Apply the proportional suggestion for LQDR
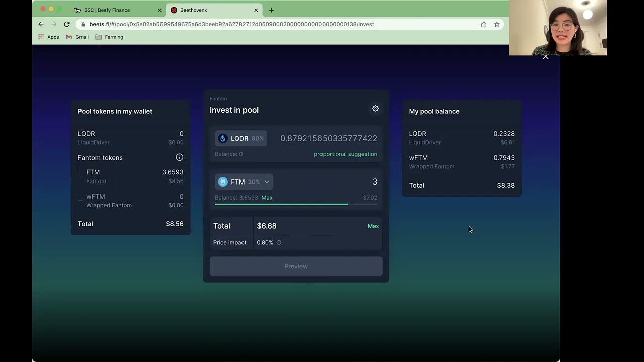 click(346, 154)
